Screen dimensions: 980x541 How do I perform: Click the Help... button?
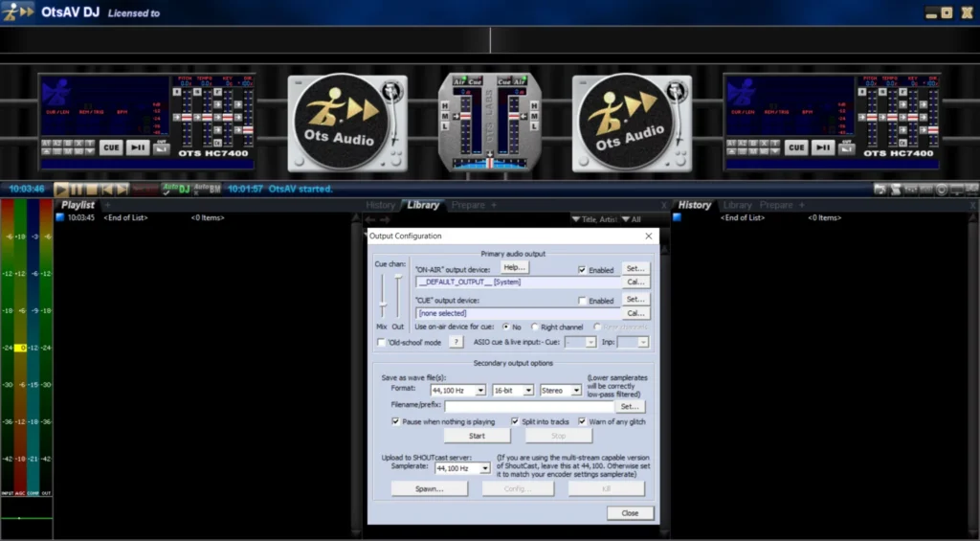pos(515,268)
